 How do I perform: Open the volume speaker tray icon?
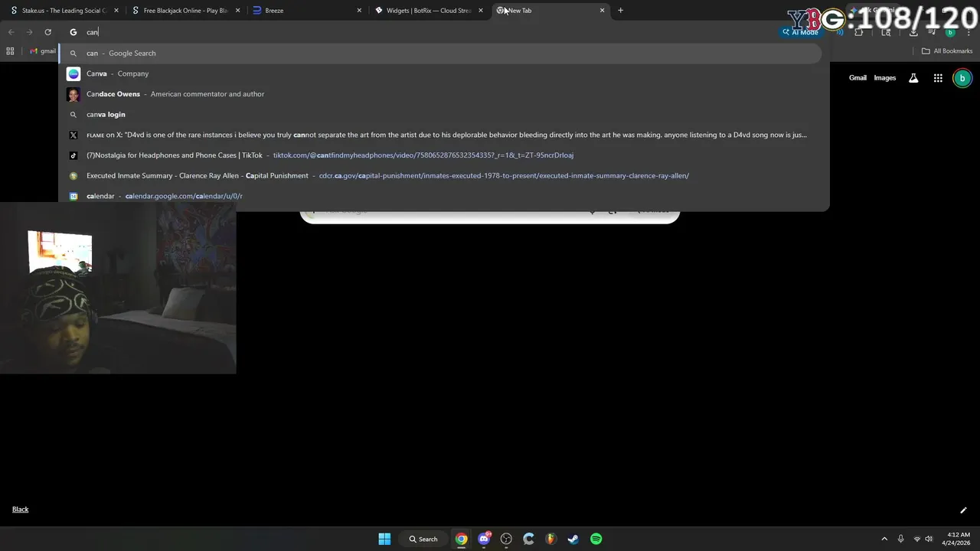[x=929, y=539]
